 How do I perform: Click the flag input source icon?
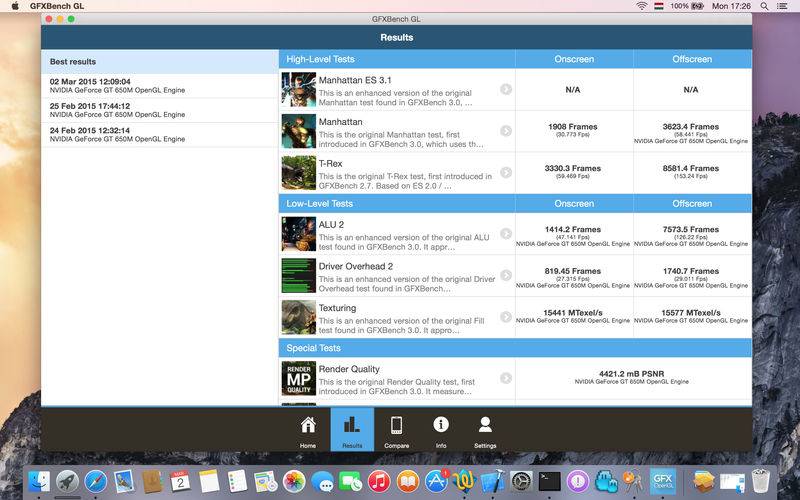pos(659,6)
